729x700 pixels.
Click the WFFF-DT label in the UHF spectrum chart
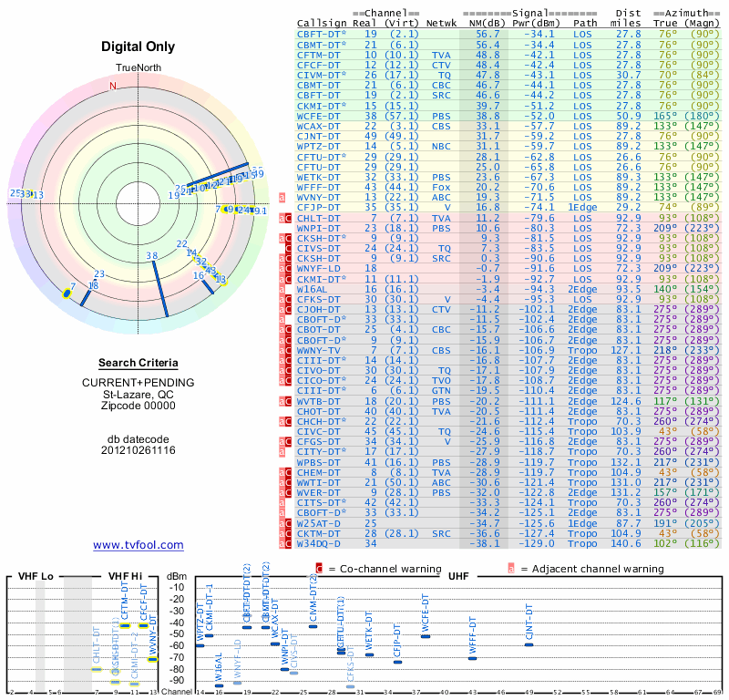tap(472, 635)
